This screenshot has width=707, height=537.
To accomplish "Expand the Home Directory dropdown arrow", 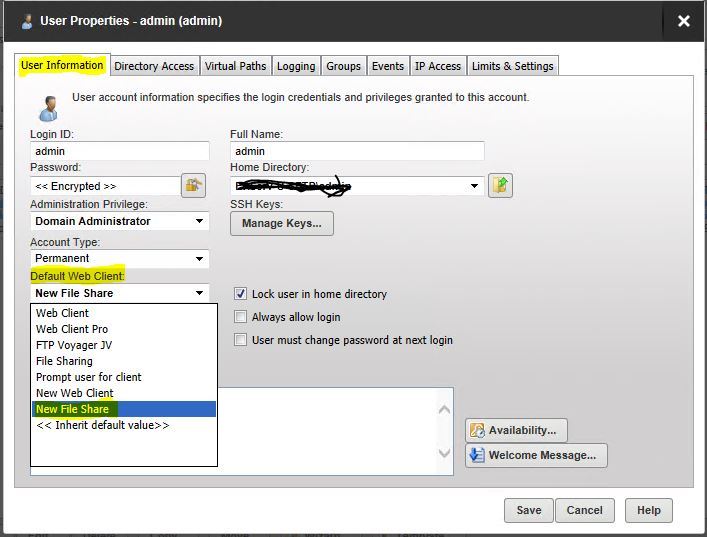I will coord(474,186).
